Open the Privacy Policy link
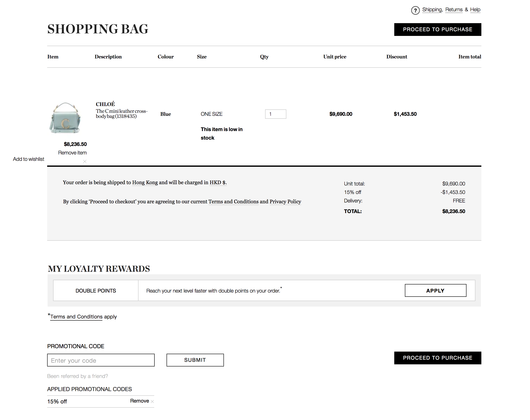Screen dimensions: 530x420 (285, 202)
